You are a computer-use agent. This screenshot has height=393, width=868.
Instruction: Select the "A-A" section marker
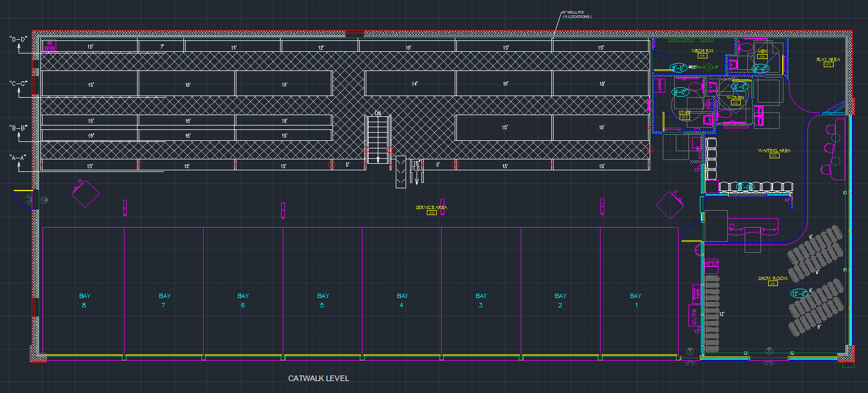18,158
